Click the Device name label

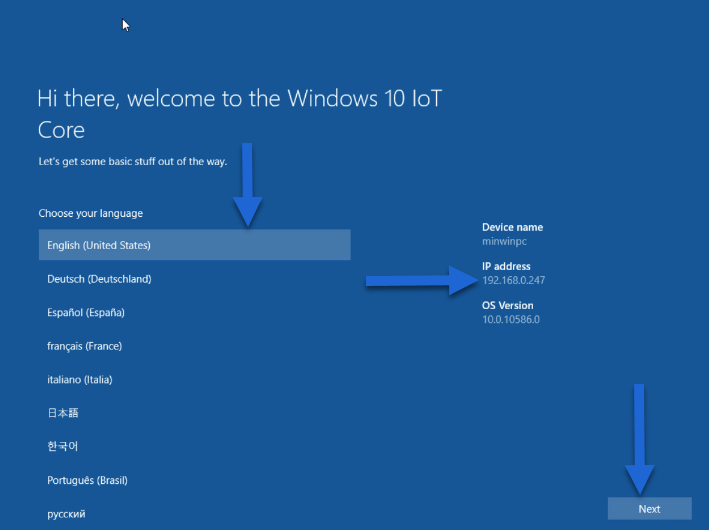pos(512,227)
